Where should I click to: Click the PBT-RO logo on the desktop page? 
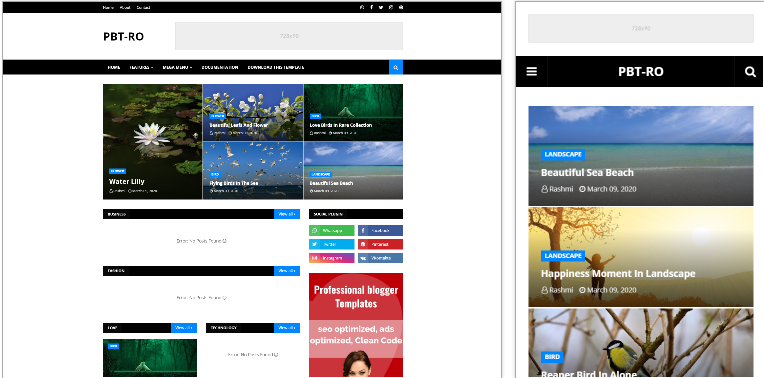[x=123, y=37]
